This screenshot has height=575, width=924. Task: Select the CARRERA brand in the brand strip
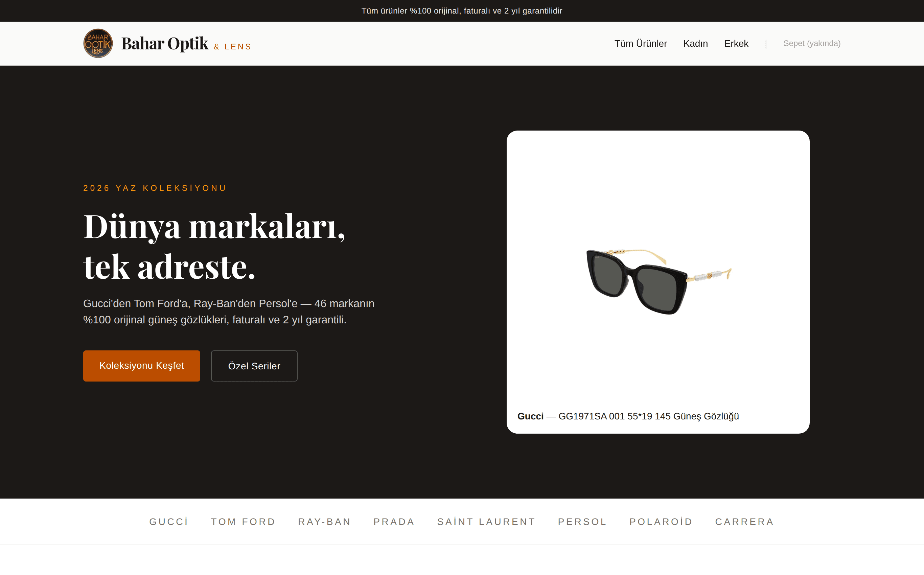click(745, 522)
